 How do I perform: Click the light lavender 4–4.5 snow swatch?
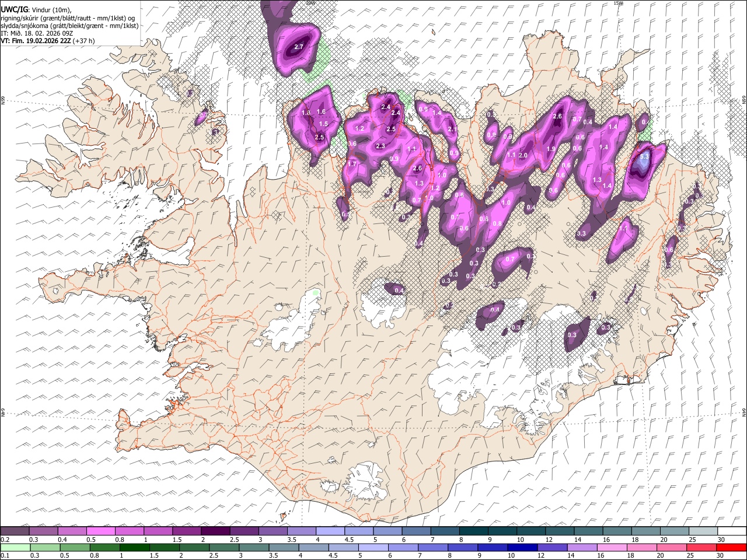[330, 531]
